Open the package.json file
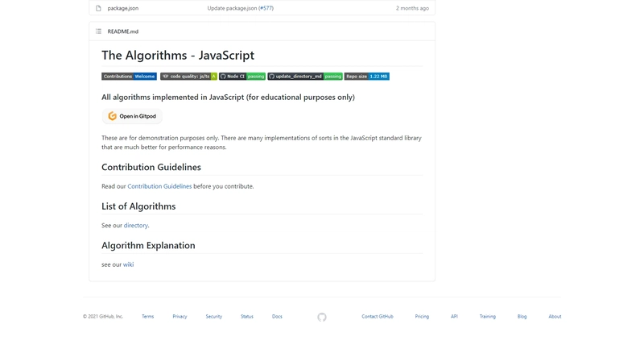 123,8
